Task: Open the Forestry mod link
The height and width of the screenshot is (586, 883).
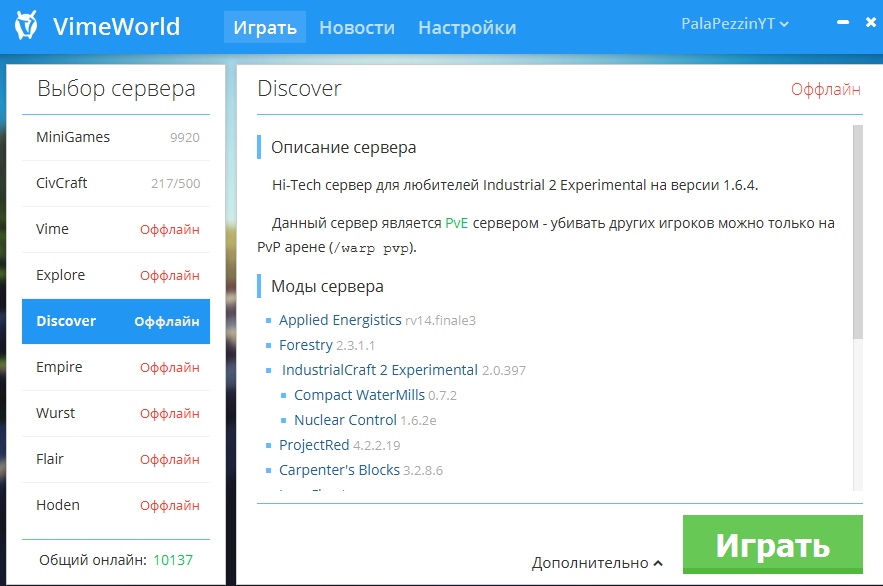Action: click(306, 345)
